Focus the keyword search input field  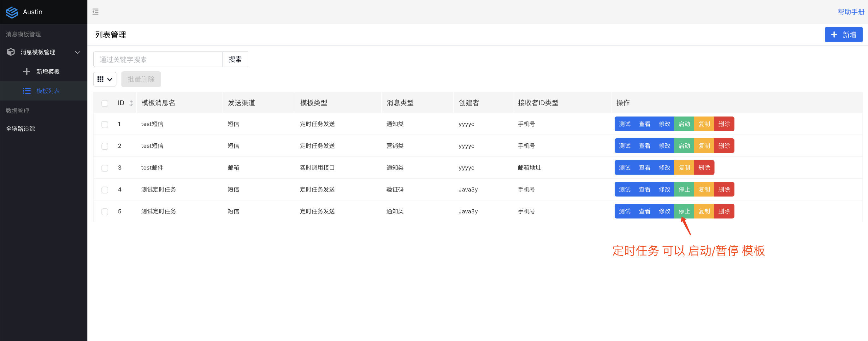(x=158, y=59)
